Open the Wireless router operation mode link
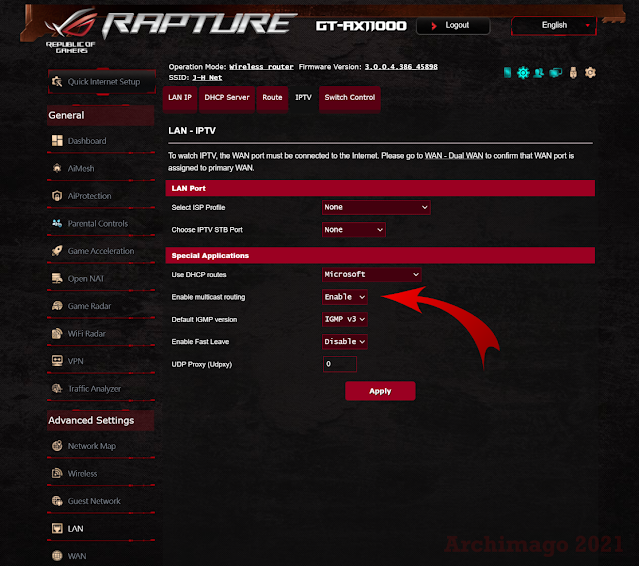The image size is (639, 566). pyautogui.click(x=261, y=67)
